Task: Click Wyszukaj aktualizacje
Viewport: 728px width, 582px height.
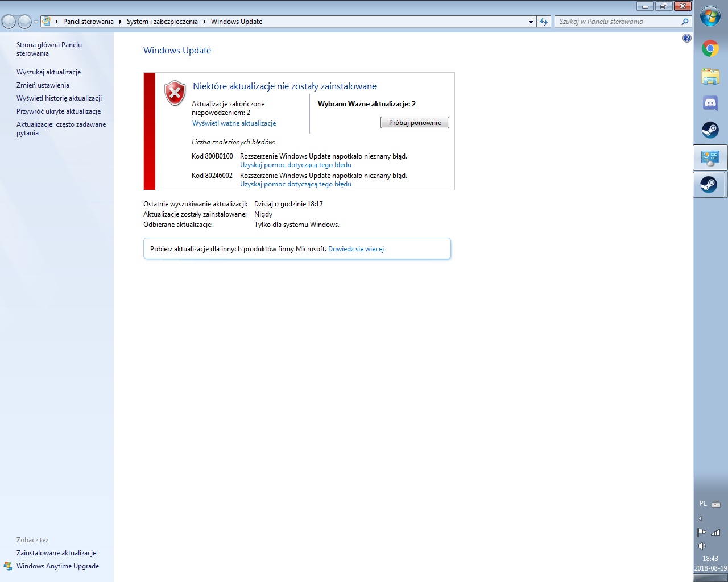Action: click(48, 72)
